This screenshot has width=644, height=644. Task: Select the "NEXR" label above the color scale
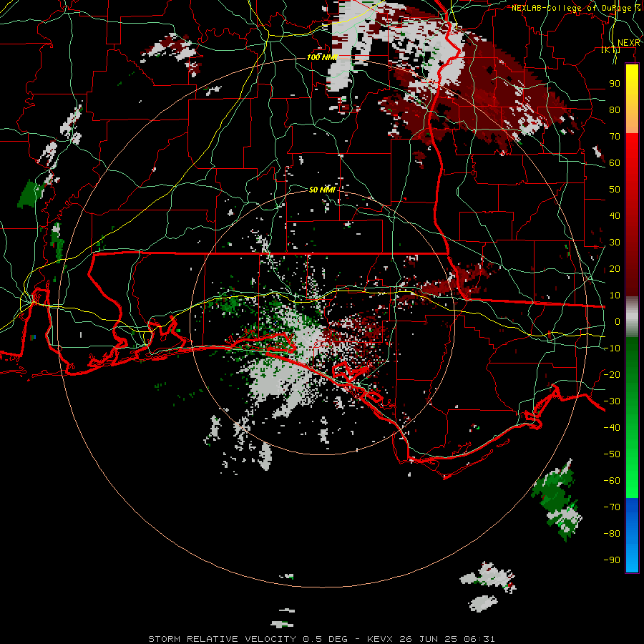(628, 43)
